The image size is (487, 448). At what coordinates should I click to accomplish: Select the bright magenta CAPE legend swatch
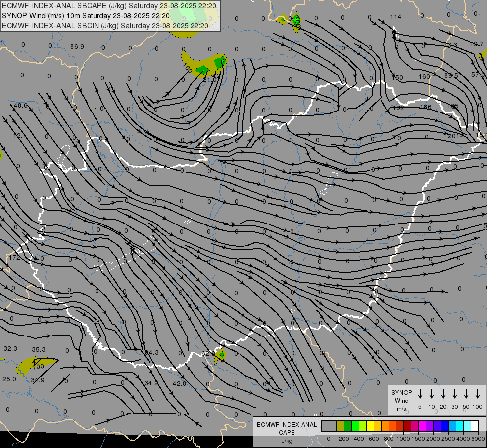click(422, 426)
